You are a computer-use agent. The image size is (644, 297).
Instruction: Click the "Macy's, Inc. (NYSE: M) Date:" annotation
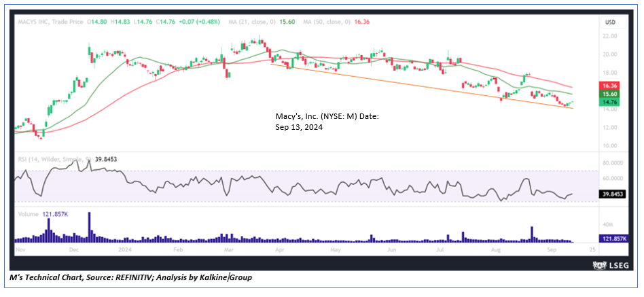(x=327, y=117)
